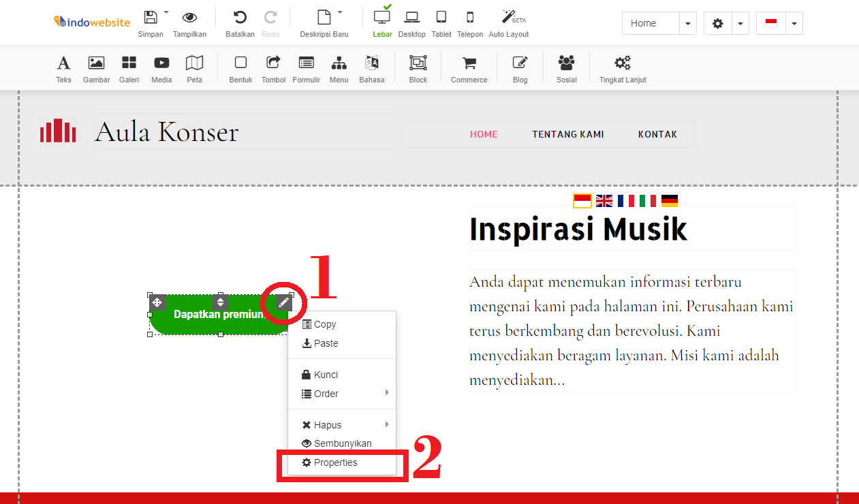Viewport: 859px width, 504px height.
Task: Expand the Deskripsi Baru dropdown arrow
Action: point(340,12)
